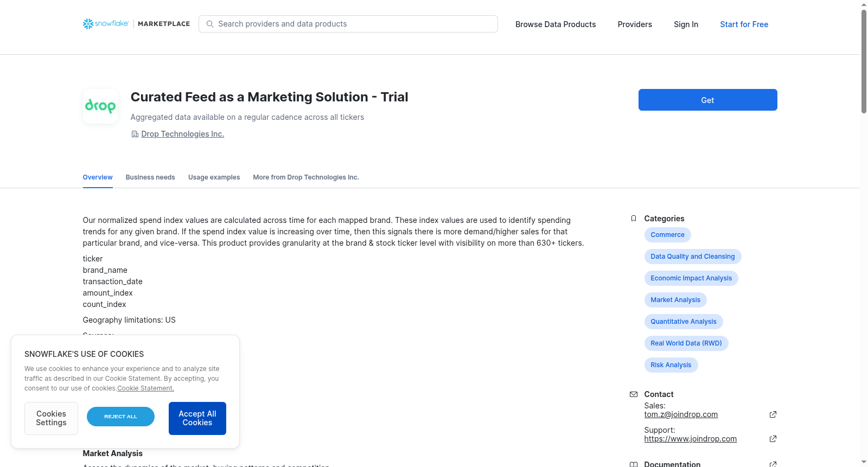Click the MARKETPLACE label
The height and width of the screenshot is (467, 868).
click(164, 24)
